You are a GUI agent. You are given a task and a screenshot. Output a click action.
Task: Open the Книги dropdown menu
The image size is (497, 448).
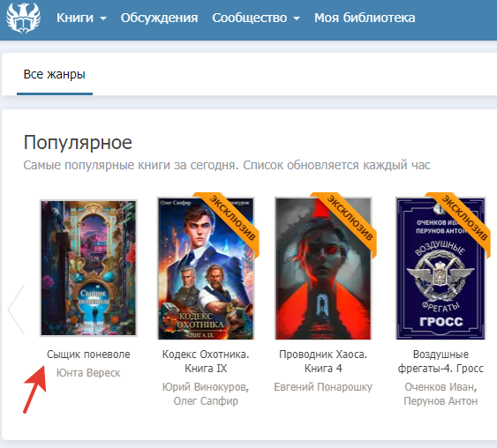[x=81, y=18]
